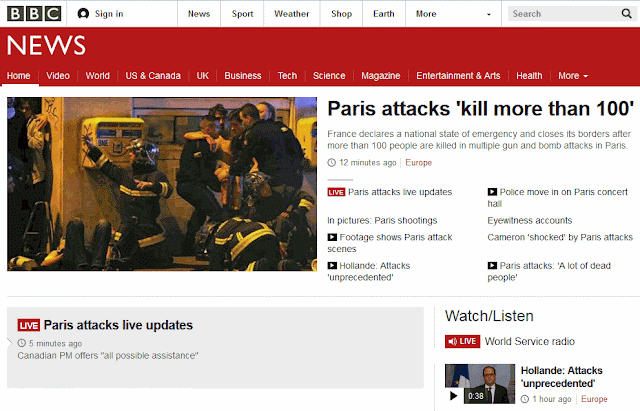Click the Watch/Listen heading
This screenshot has width=640, height=411.
click(489, 316)
